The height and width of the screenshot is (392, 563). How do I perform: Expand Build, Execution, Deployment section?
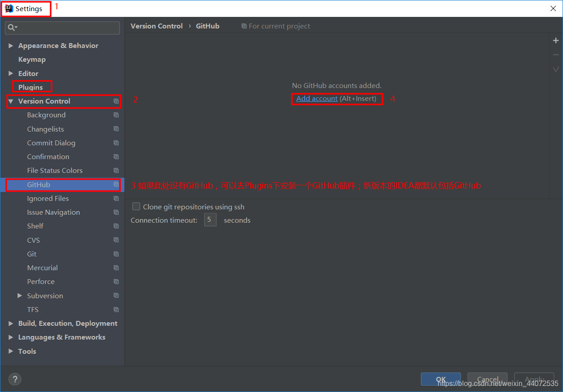[11, 324]
